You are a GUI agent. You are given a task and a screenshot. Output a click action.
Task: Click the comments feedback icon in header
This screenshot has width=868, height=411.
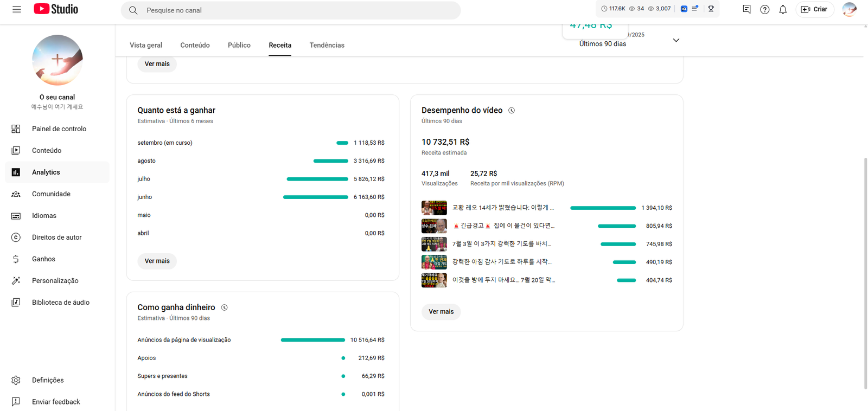point(746,9)
